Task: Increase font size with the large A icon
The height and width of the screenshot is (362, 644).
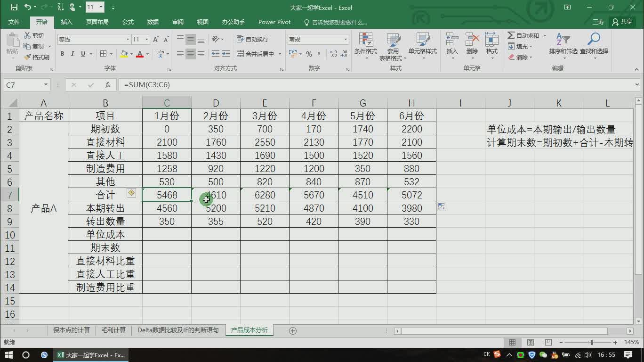Action: (156, 40)
